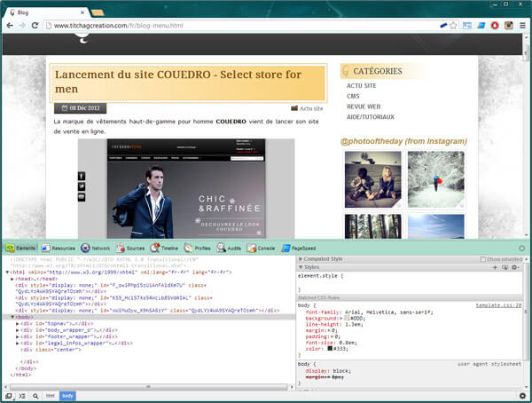Image resolution: width=532 pixels, height=403 pixels.
Task: Open the ACTU SITE category link
Action: [x=362, y=85]
